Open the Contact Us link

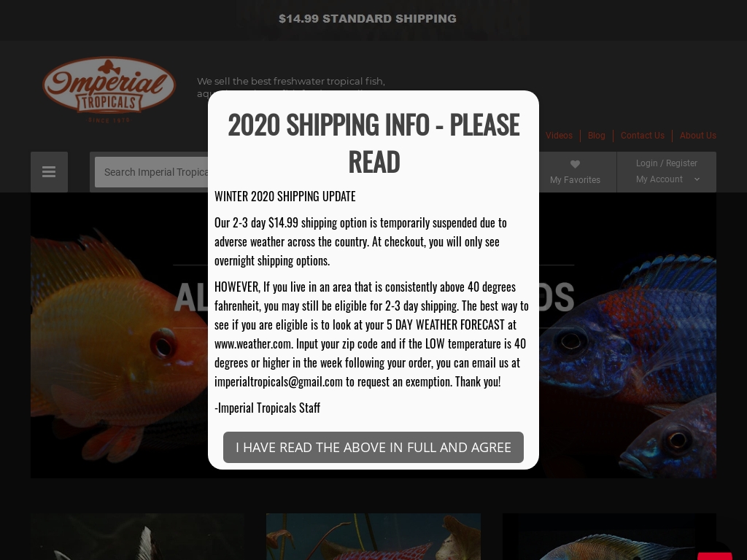tap(642, 135)
